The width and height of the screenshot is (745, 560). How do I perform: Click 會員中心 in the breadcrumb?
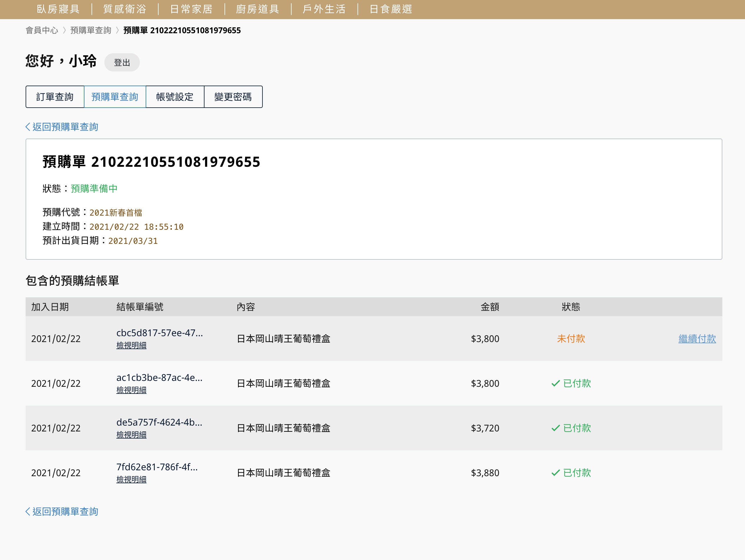[42, 30]
